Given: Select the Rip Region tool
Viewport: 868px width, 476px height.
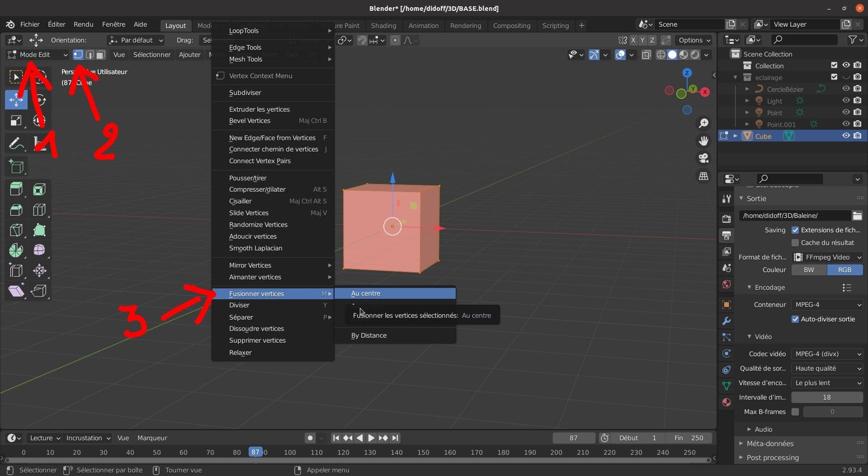Looking at the screenshot, I should pos(39,291).
